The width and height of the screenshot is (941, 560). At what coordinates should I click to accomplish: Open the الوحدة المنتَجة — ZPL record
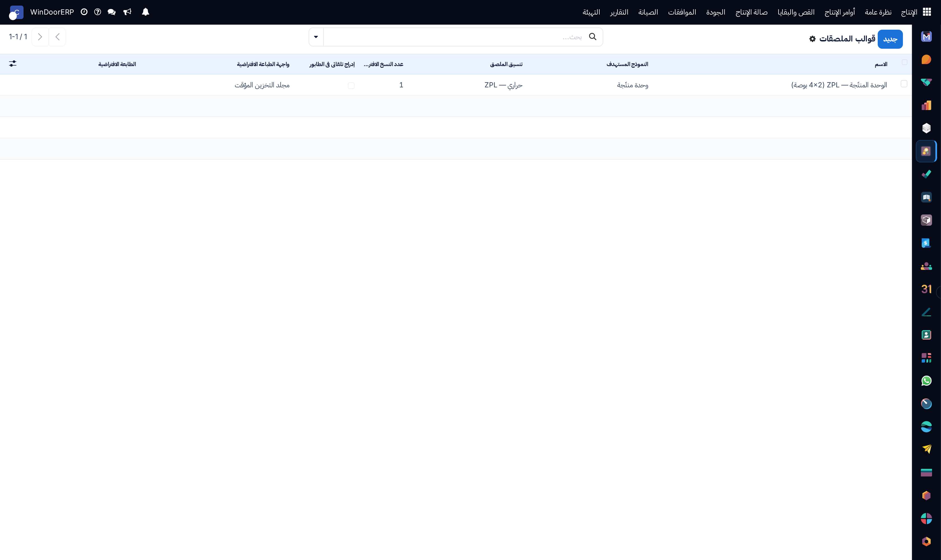[839, 85]
